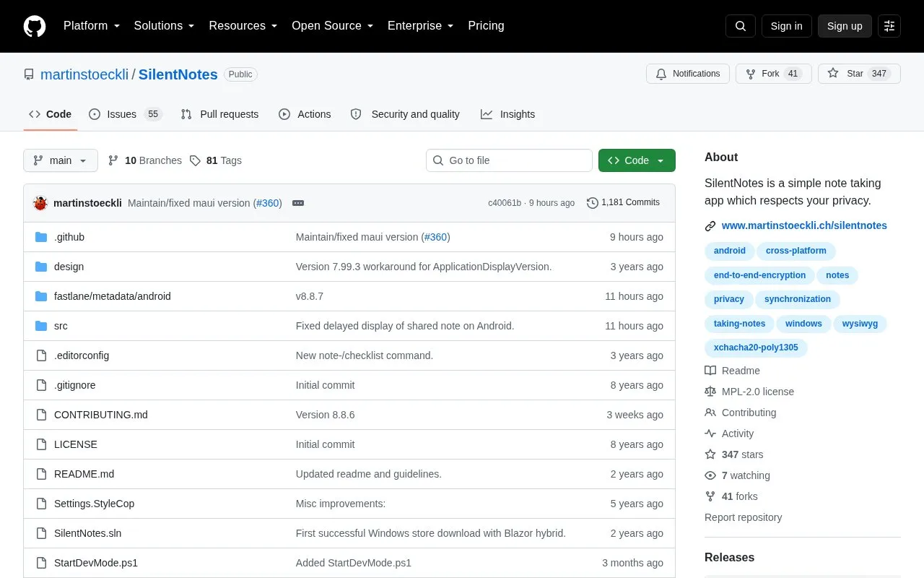Open the Insights tab
The width and height of the screenshot is (924, 578).
508,114
